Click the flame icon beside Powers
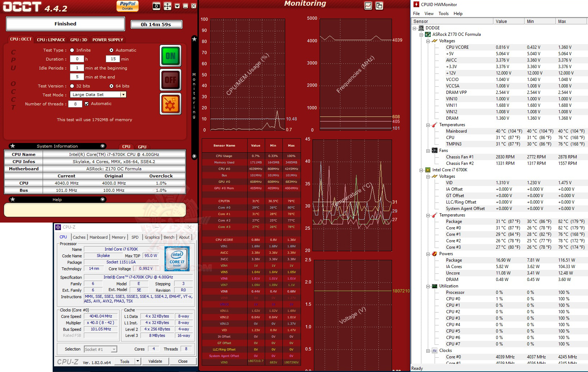The image size is (588, 372). pos(434,254)
